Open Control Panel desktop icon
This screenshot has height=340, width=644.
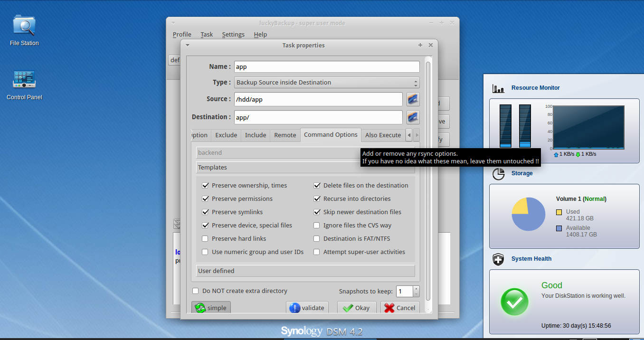tap(24, 85)
